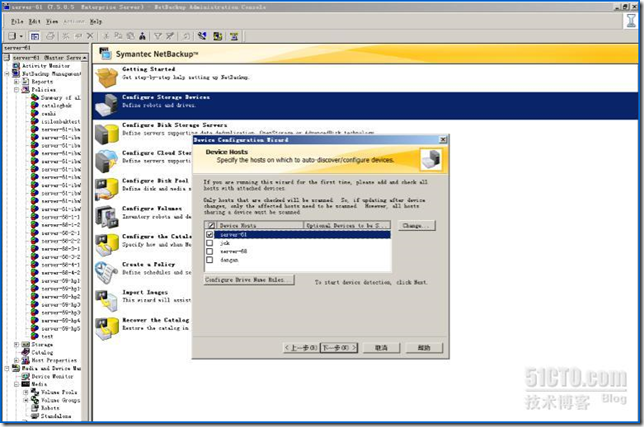Click the Refresh toolbar icon

pos(186,37)
